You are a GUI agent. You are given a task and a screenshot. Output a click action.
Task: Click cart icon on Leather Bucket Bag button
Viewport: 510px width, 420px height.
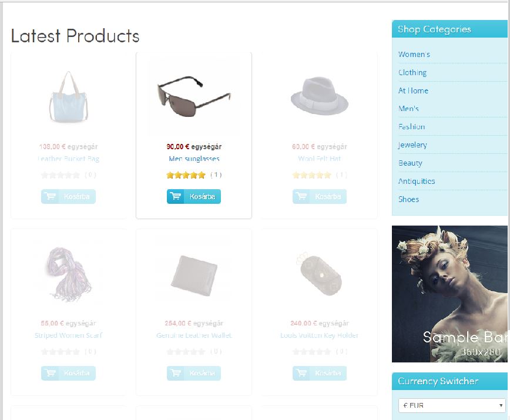(x=50, y=196)
